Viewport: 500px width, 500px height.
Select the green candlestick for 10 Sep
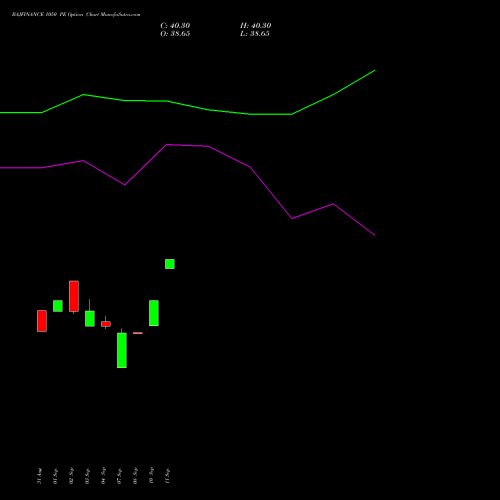(x=154, y=313)
